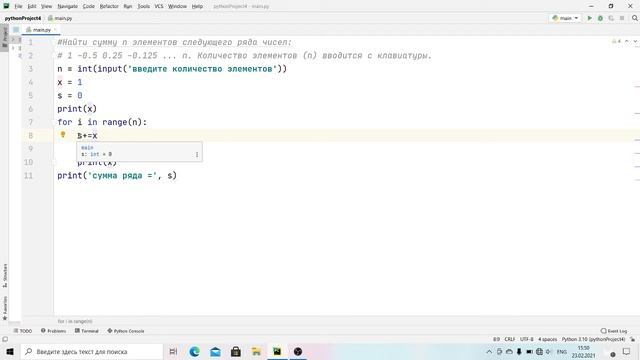Click the 4 spaces indent setting

click(x=547, y=339)
